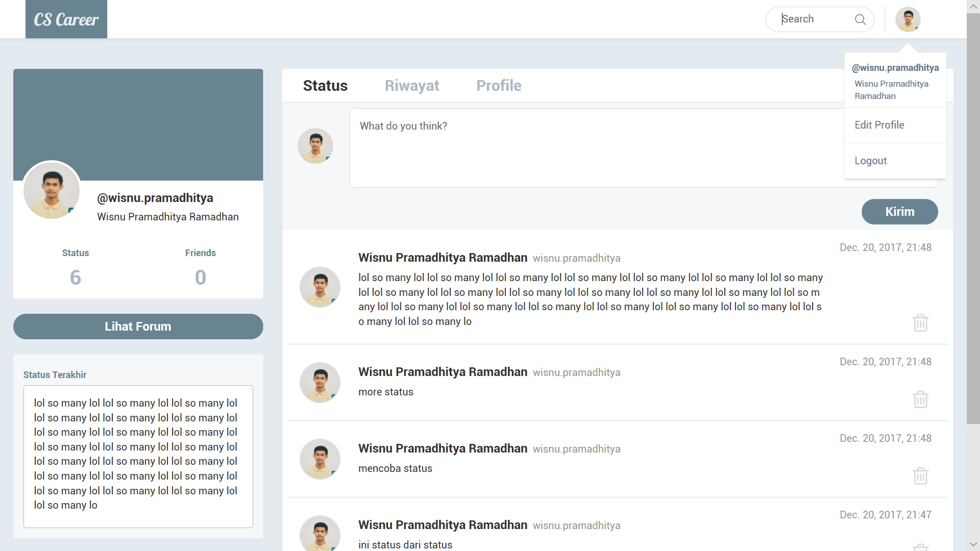Viewport: 980px width, 551px height.
Task: Switch to the Riwayat tab
Action: click(412, 86)
